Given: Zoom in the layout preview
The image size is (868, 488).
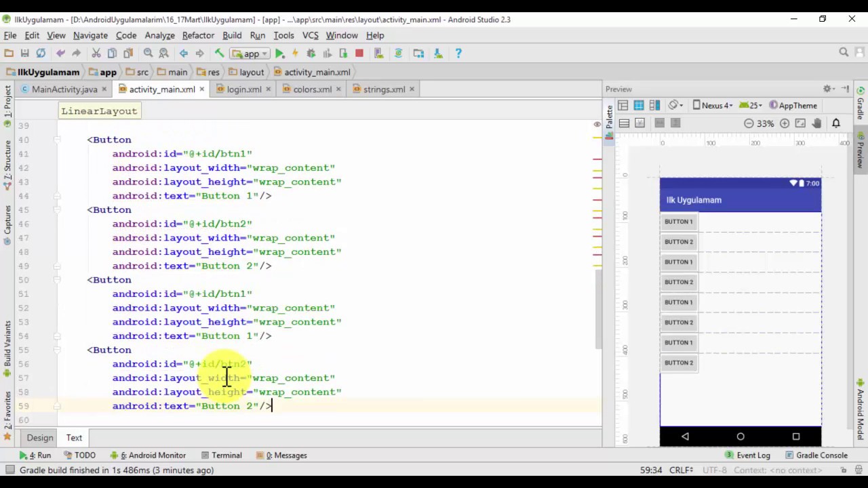Looking at the screenshot, I should [785, 123].
